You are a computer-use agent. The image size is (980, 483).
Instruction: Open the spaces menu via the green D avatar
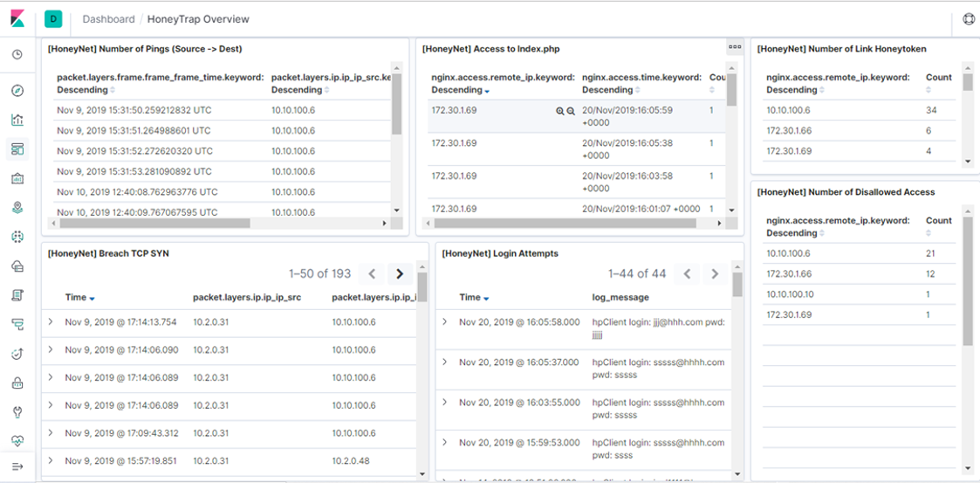[53, 19]
